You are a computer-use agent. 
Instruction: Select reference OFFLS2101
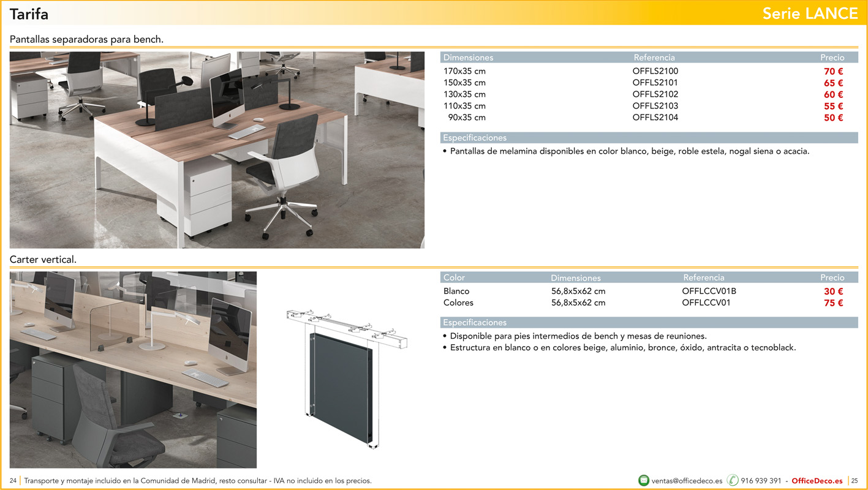point(655,83)
